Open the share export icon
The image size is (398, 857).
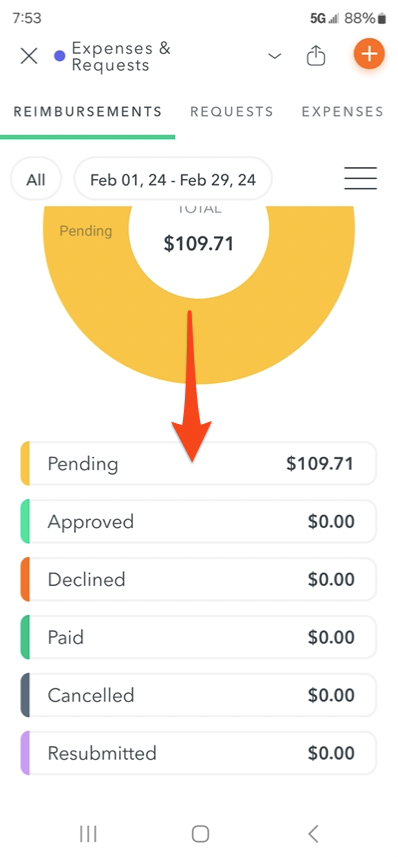[315, 55]
